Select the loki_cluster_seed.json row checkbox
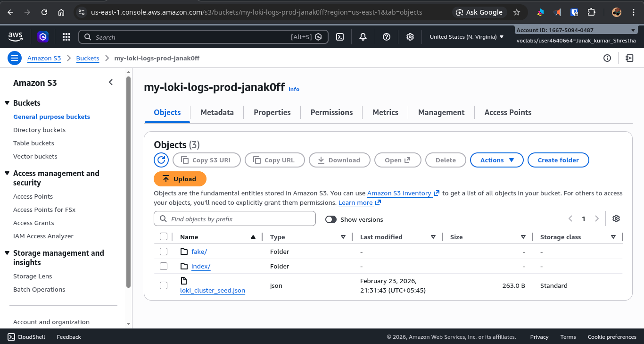The height and width of the screenshot is (344, 644). point(164,285)
